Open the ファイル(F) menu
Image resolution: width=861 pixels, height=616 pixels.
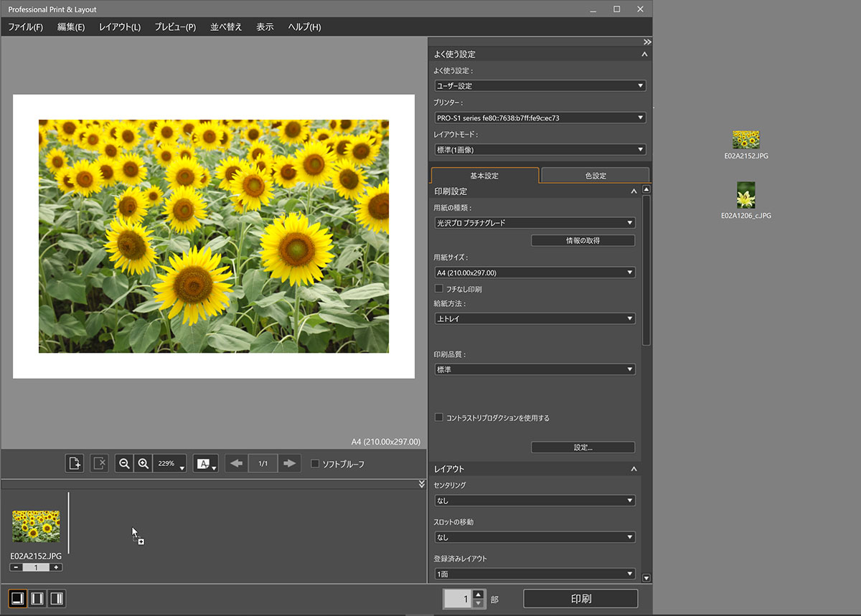coord(25,27)
